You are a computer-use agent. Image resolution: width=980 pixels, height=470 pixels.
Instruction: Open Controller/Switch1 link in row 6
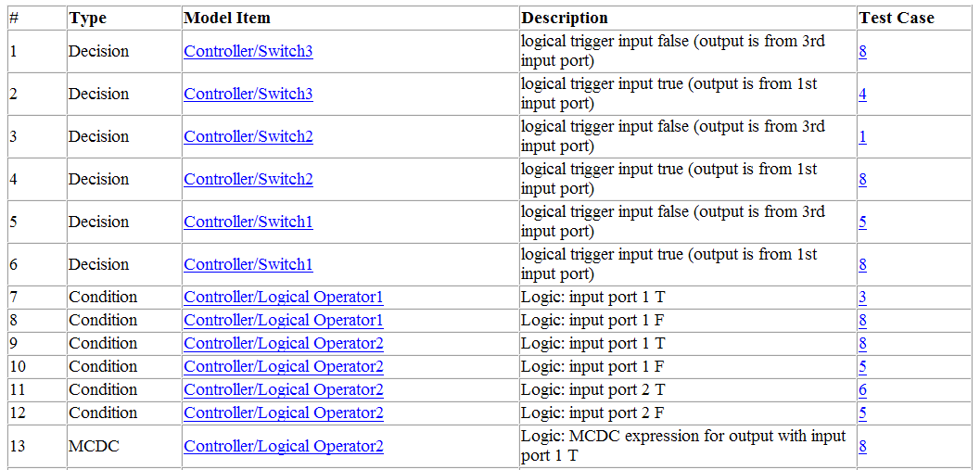pyautogui.click(x=248, y=264)
